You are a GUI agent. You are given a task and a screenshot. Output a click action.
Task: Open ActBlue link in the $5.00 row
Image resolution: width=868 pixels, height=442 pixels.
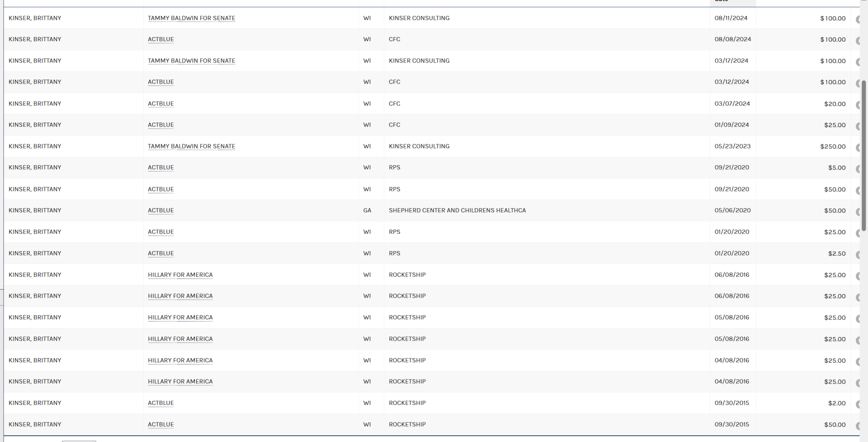click(160, 167)
